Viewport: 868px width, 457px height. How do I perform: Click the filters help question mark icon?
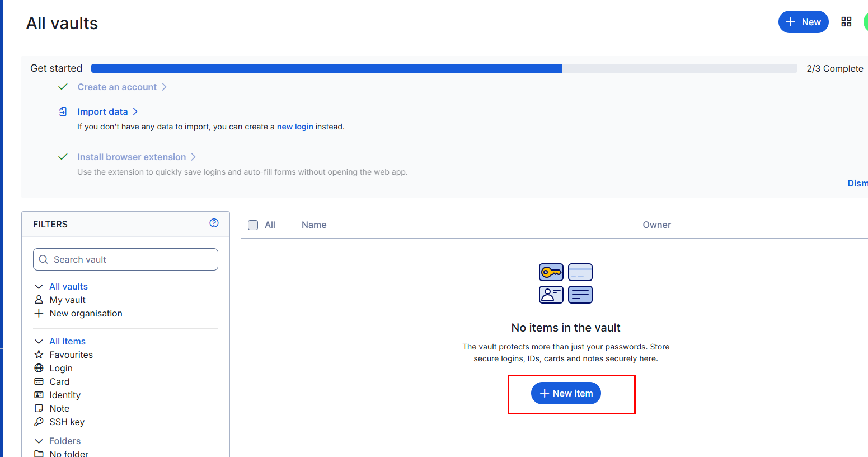[214, 223]
